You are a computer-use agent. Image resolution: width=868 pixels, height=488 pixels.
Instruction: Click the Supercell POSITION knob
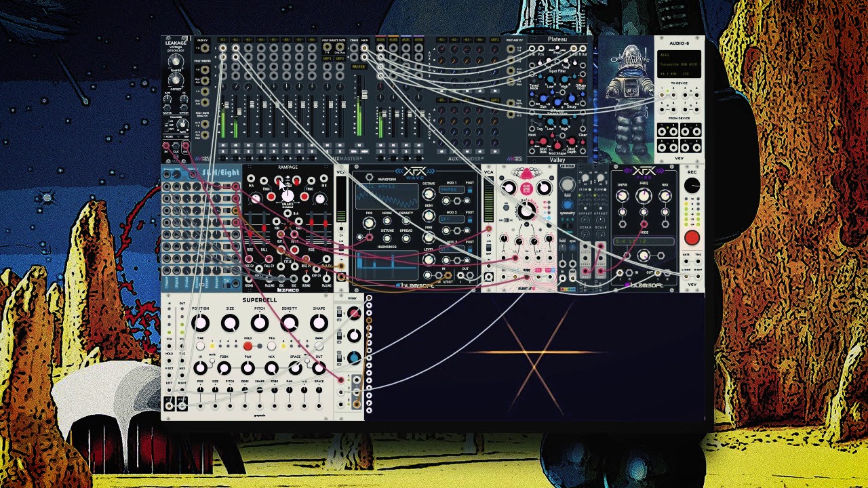201,323
